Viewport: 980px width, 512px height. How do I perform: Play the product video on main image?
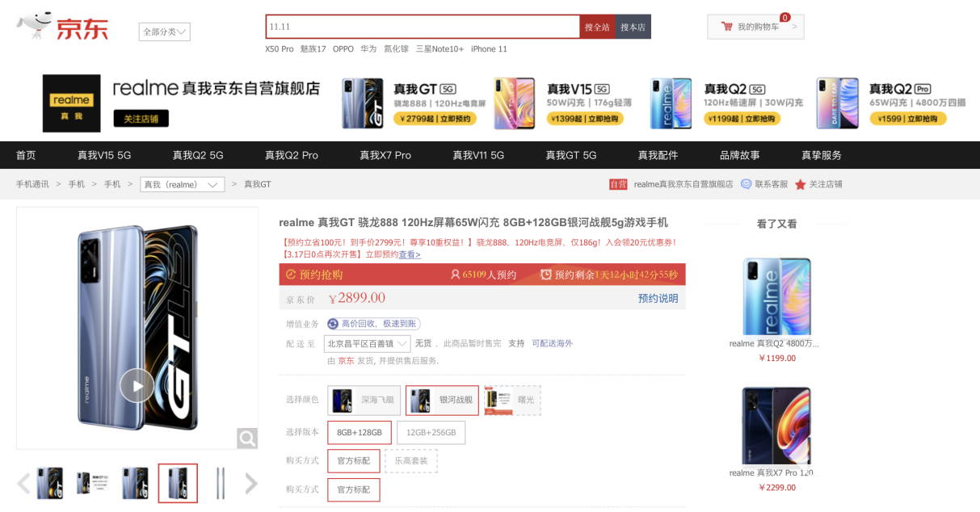point(137,385)
